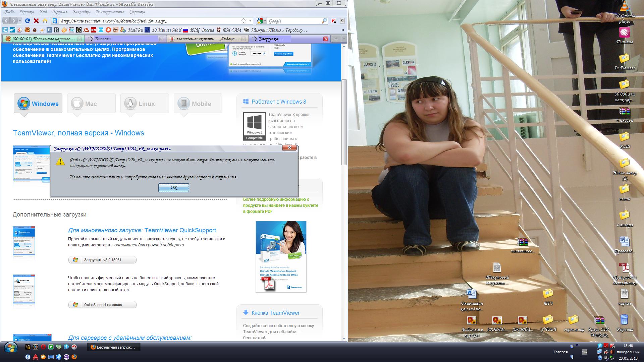Open the Mail.Ru bookmark
This screenshot has height=362, width=644.
(x=131, y=30)
